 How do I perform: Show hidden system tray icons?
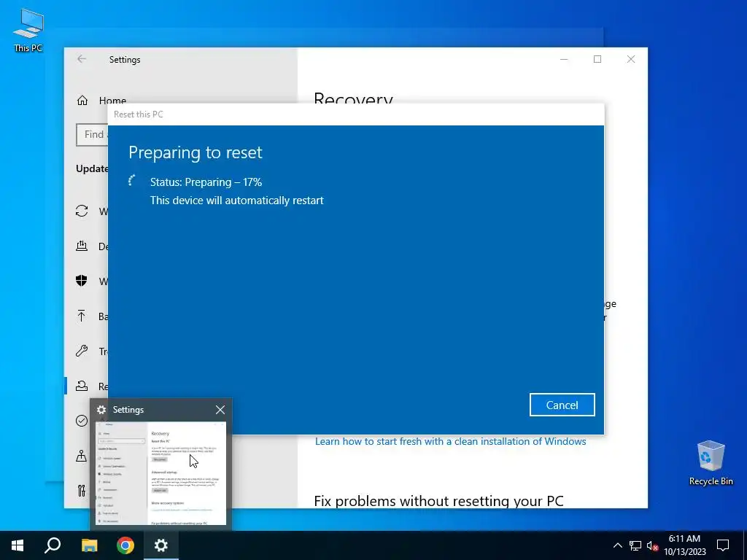pos(617,545)
